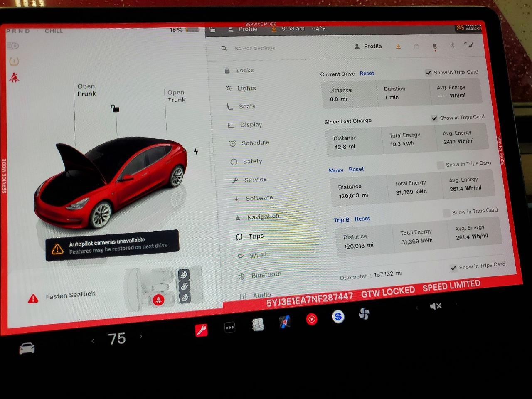Screen dimensions: 532x399
Task: Open the cellular signal status icon
Action: 470,44
